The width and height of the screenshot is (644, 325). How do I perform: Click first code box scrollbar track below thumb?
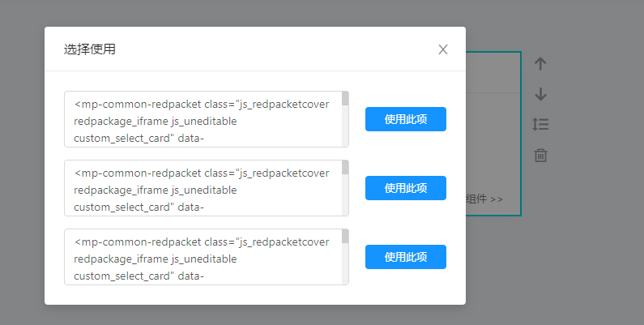point(345,130)
